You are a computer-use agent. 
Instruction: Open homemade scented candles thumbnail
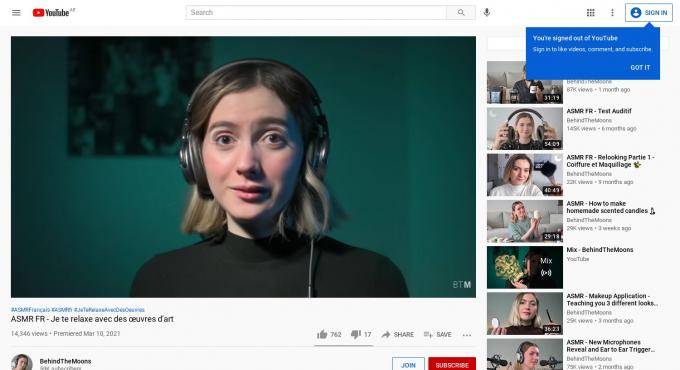click(x=525, y=221)
